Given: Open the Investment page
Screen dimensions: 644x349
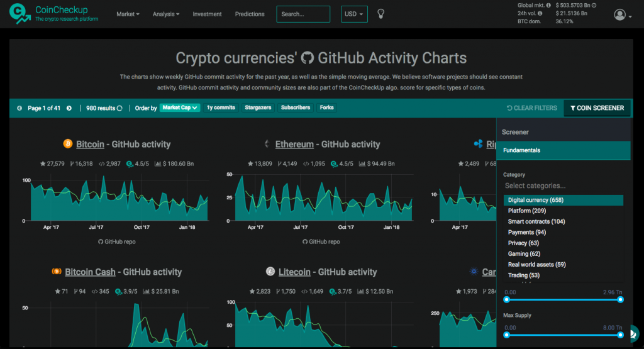Looking at the screenshot, I should [x=207, y=14].
